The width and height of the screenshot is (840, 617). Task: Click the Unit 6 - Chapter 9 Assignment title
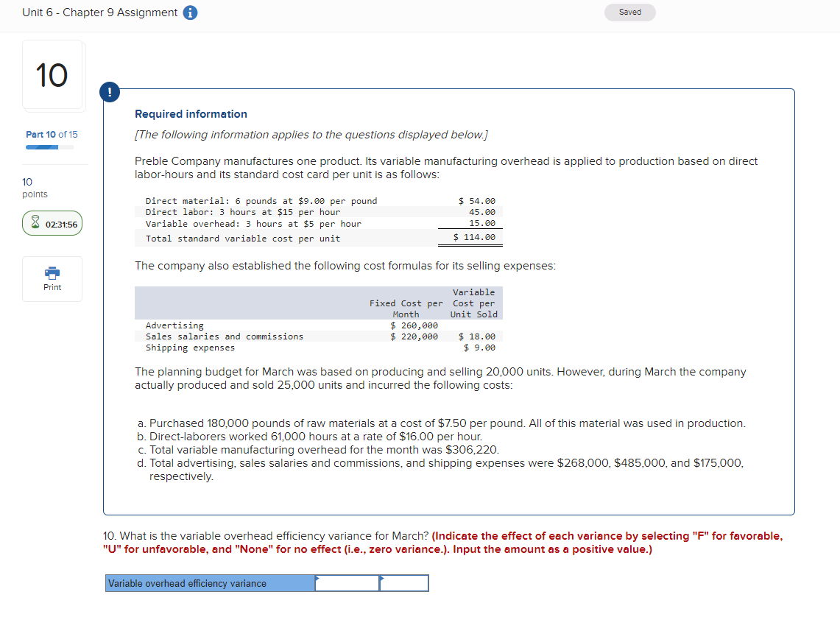click(x=99, y=13)
